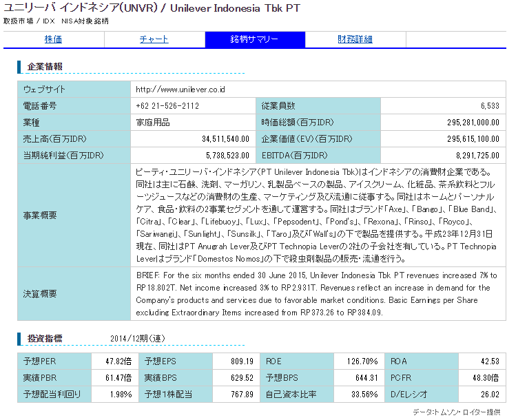Click the 投資指標 section heading
The image size is (507, 420).
click(x=45, y=339)
